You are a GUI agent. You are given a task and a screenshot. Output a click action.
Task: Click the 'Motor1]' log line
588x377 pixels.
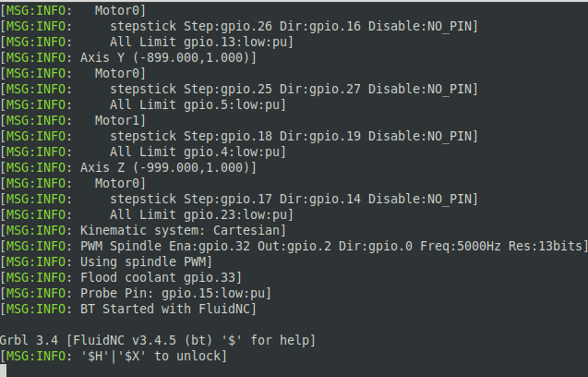(x=73, y=120)
